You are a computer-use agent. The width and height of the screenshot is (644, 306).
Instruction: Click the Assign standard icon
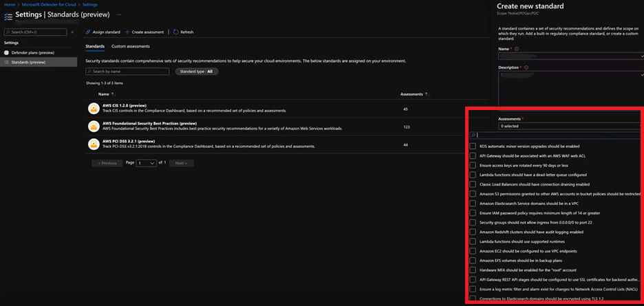tap(88, 32)
